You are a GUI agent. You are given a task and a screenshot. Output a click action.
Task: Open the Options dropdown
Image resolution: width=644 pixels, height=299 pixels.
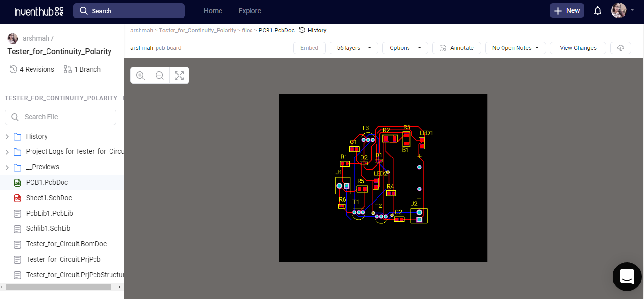[405, 48]
